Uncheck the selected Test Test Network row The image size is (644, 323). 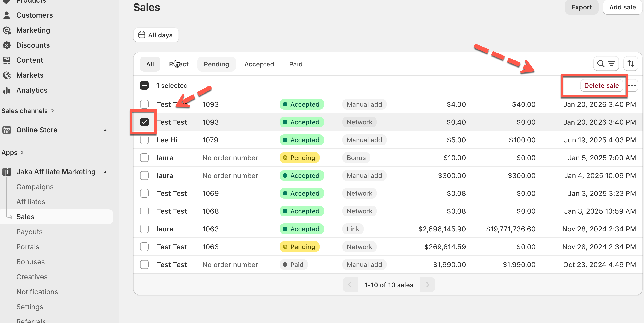coord(144,122)
